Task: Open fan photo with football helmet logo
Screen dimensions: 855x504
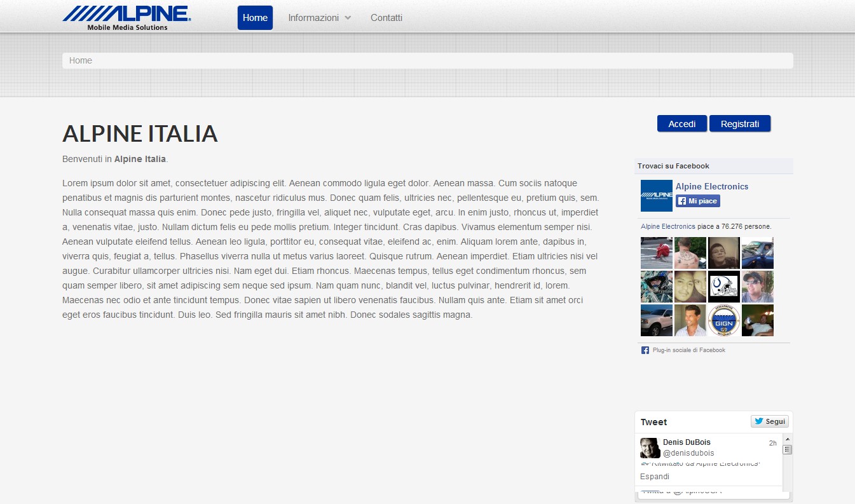Action: (724, 287)
